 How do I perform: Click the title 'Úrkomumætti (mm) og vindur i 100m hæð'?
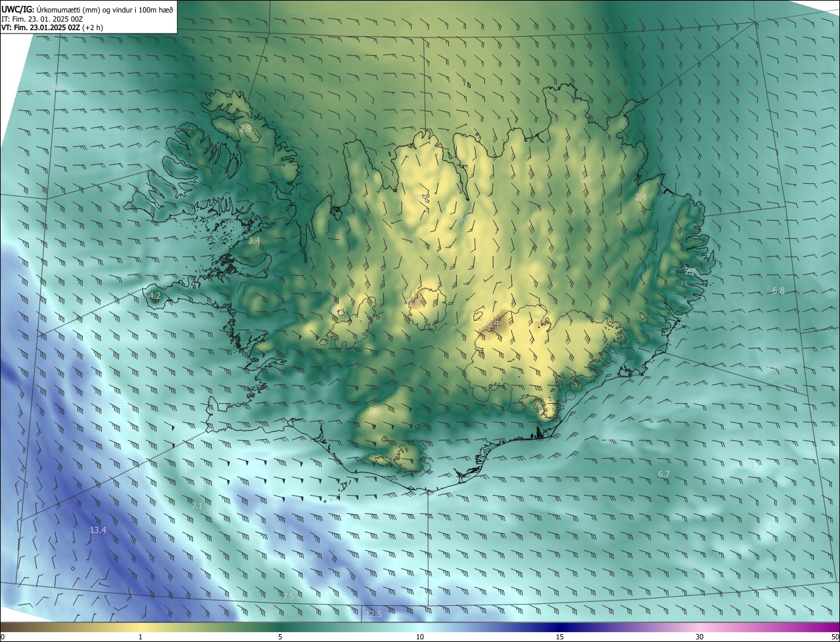106,9
